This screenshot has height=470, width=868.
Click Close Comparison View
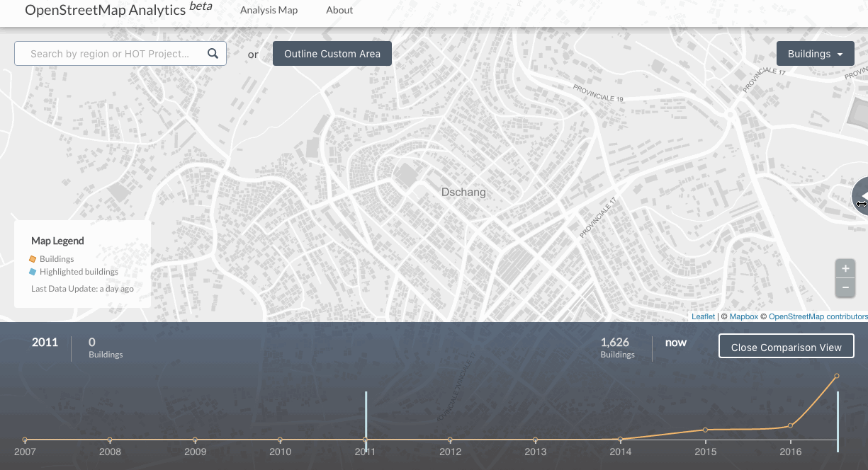[x=786, y=346]
